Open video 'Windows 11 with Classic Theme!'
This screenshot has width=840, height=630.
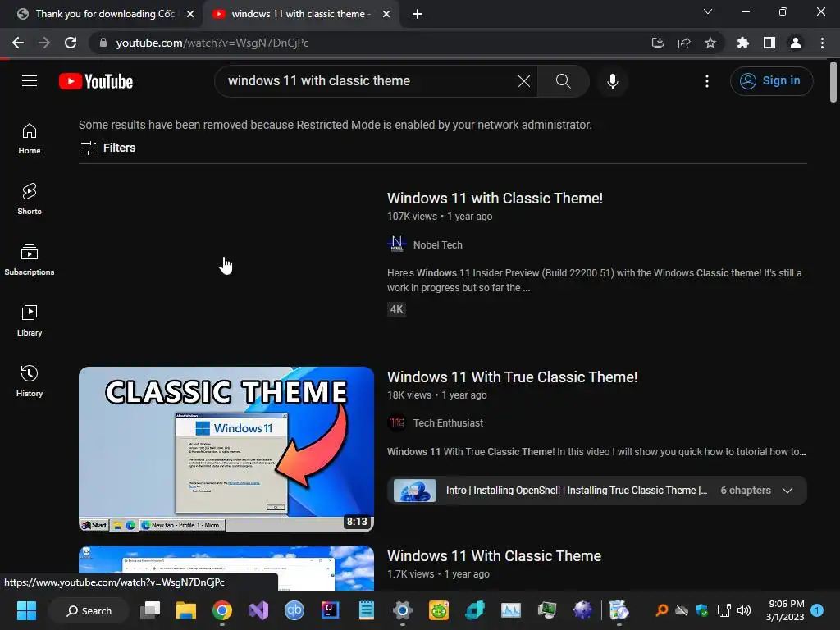495,199
